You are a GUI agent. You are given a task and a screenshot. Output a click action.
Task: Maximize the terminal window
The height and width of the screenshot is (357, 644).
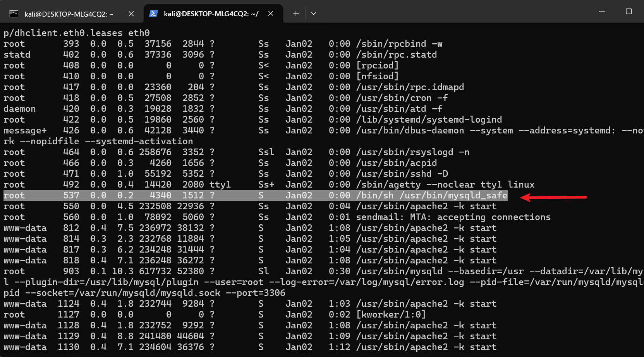tap(629, 12)
